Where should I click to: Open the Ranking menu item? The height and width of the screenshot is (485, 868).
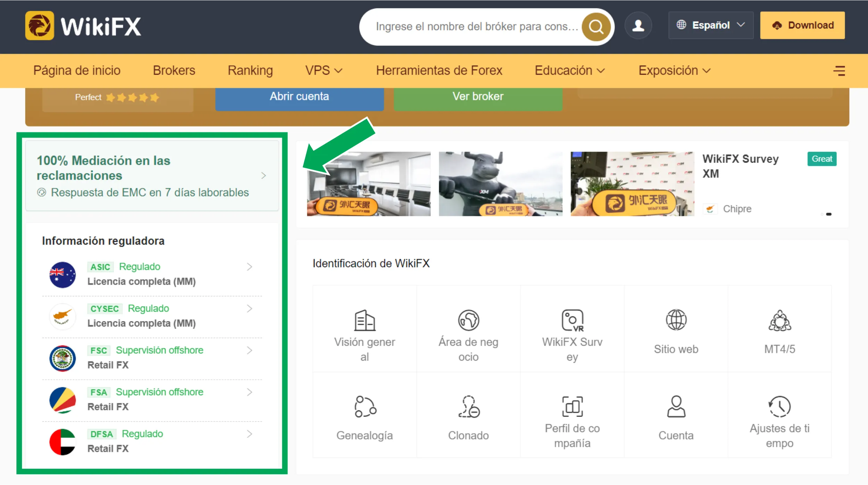tap(250, 71)
